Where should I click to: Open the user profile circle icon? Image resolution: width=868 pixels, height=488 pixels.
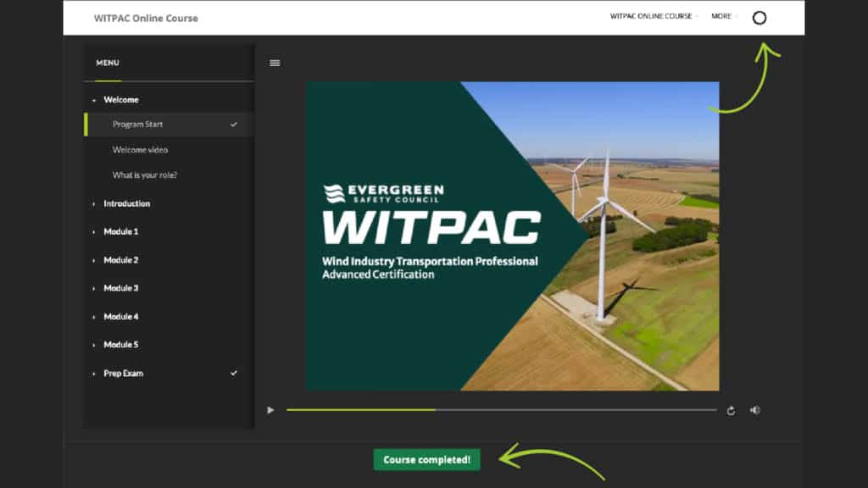click(x=759, y=19)
